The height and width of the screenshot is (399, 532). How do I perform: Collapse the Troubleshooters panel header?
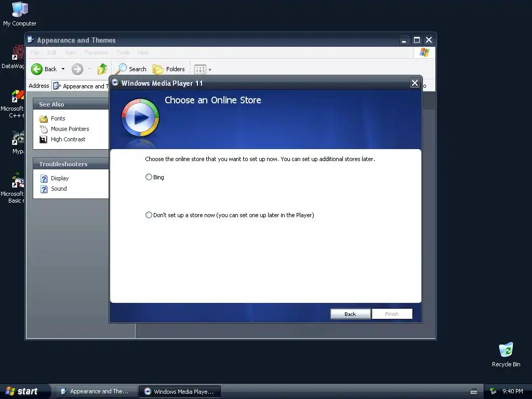(71, 164)
